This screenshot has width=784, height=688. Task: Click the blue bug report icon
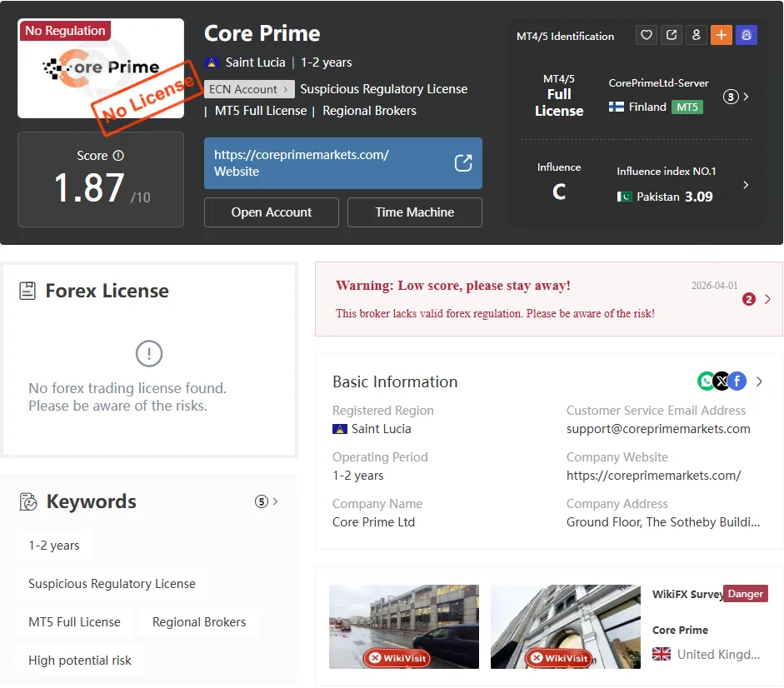pos(746,35)
